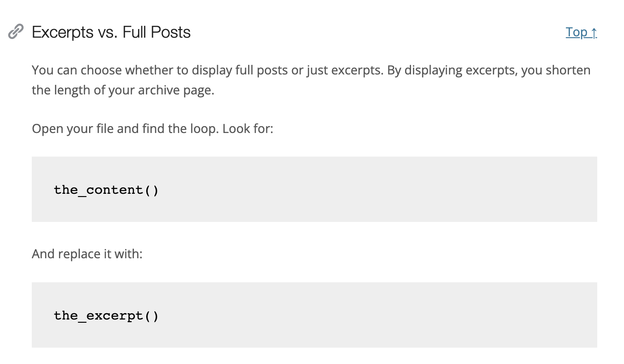The height and width of the screenshot is (364, 624).
Task: Click inside the first gray code block
Action: click(x=314, y=189)
